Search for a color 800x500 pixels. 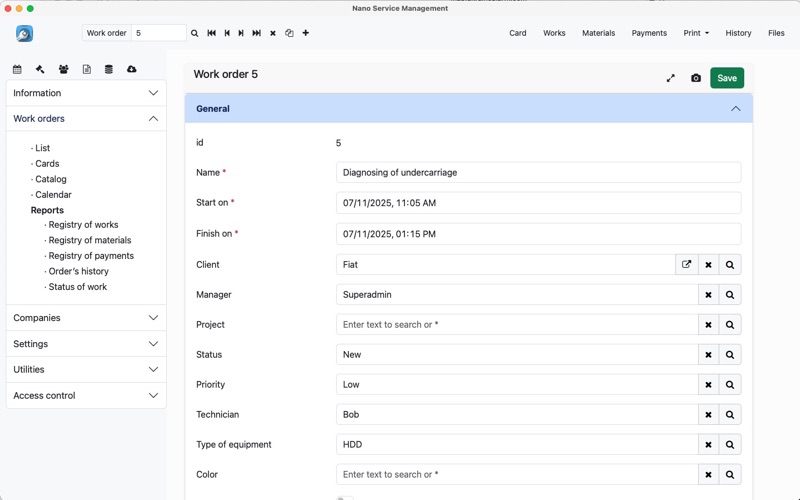730,474
